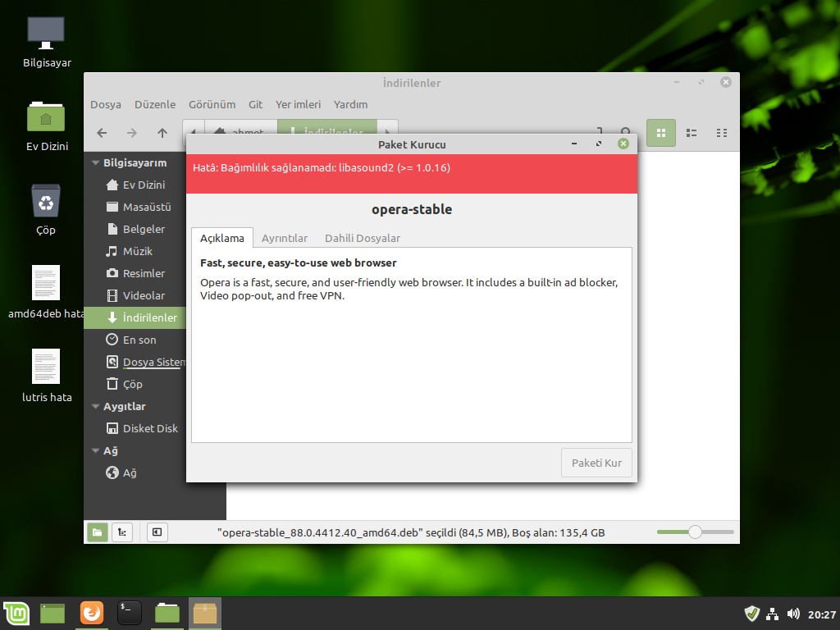Open the Yer imleri menu

(298, 104)
